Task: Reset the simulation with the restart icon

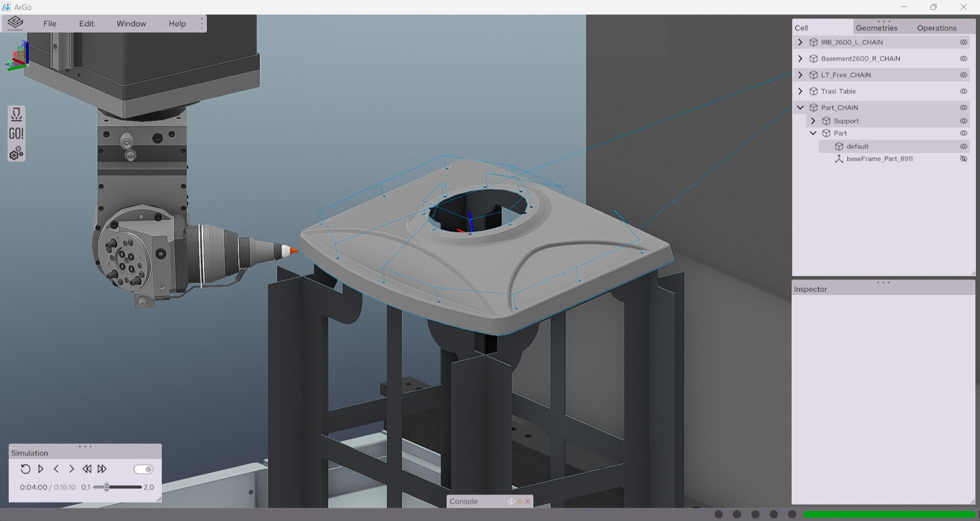Action: tap(25, 469)
